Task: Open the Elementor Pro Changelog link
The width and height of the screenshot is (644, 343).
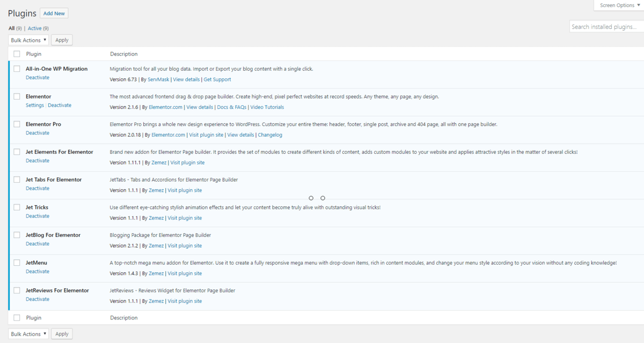Action: (x=270, y=135)
